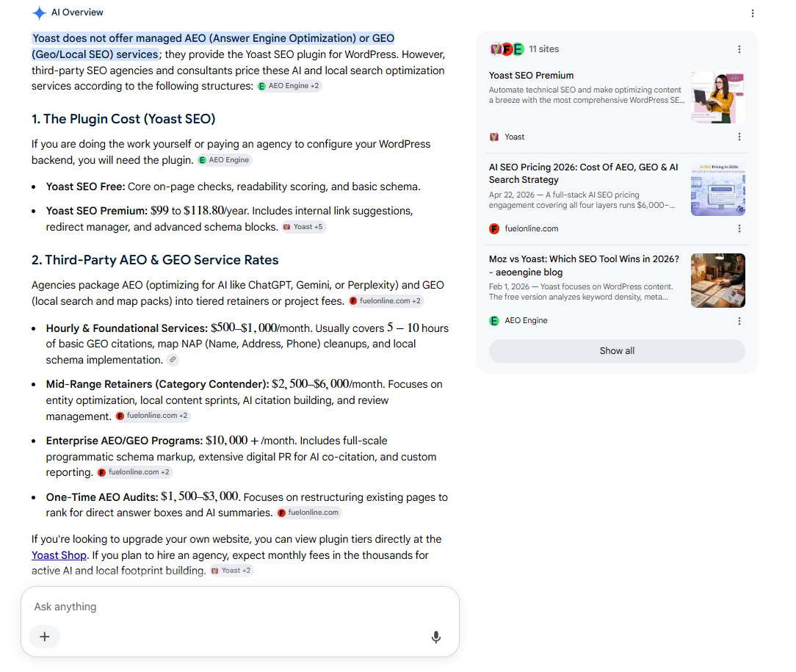Click Moz vs Yoast card thumbnail
The height and width of the screenshot is (672, 796).
click(x=718, y=281)
